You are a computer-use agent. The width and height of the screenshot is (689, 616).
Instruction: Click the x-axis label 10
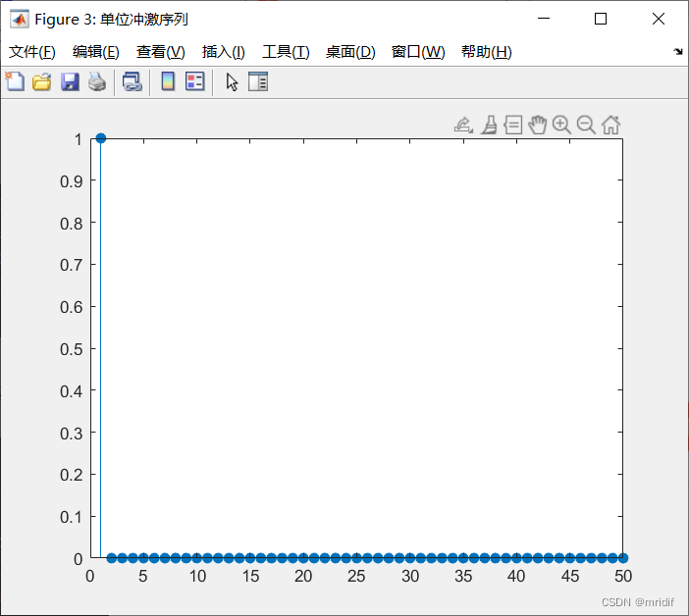click(197, 576)
